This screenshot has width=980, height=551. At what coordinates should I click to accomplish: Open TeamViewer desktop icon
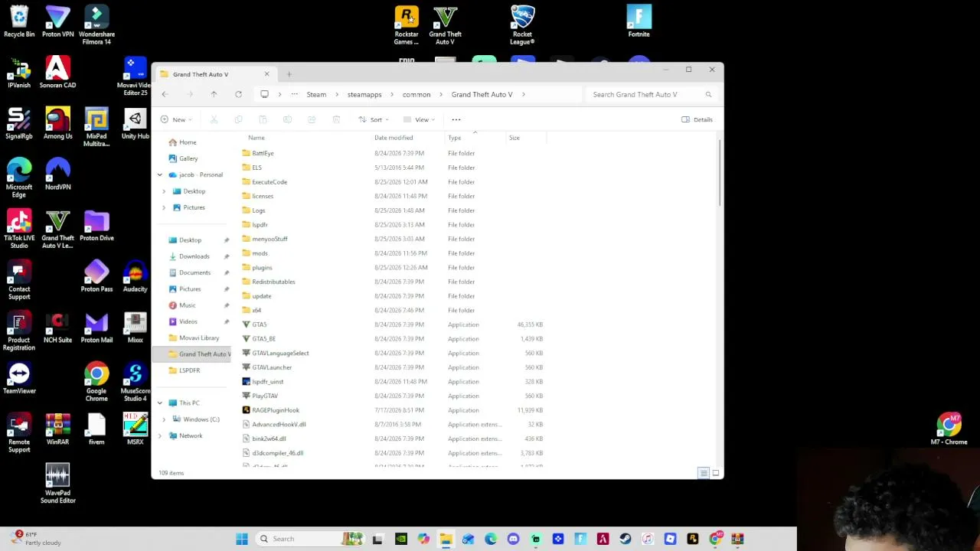(19, 379)
